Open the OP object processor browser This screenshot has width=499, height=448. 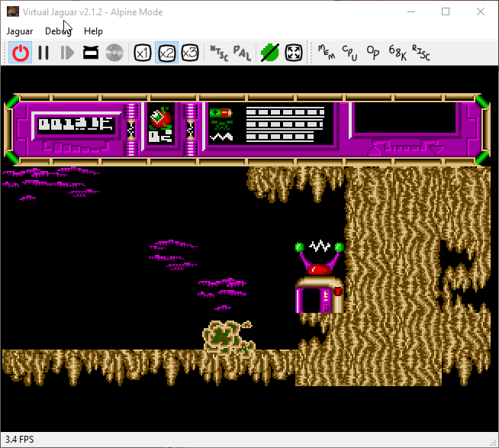373,53
